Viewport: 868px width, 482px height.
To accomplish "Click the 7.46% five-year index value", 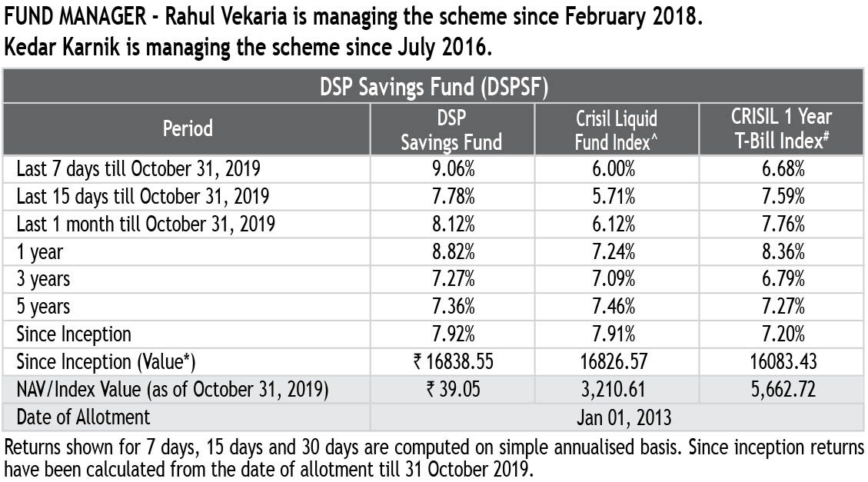I will [616, 307].
